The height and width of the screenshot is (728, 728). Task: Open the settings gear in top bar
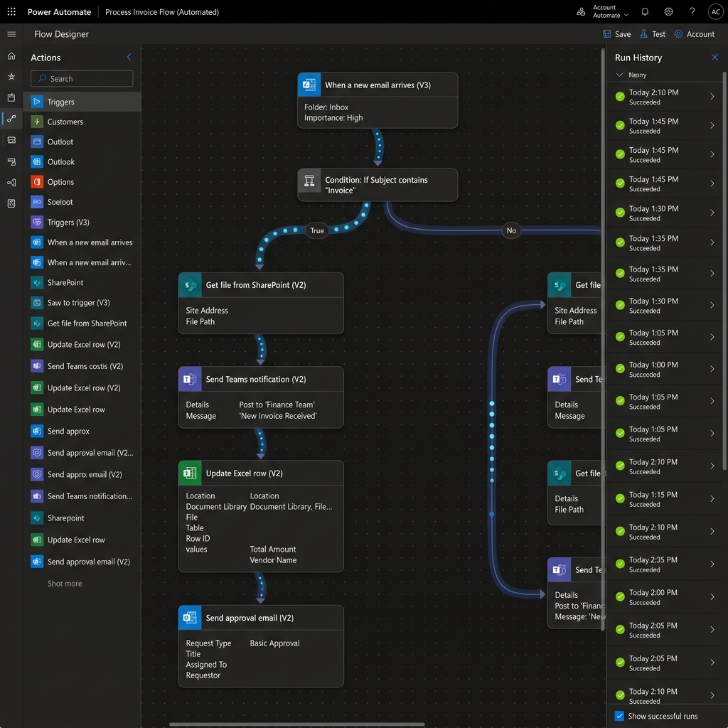point(668,11)
